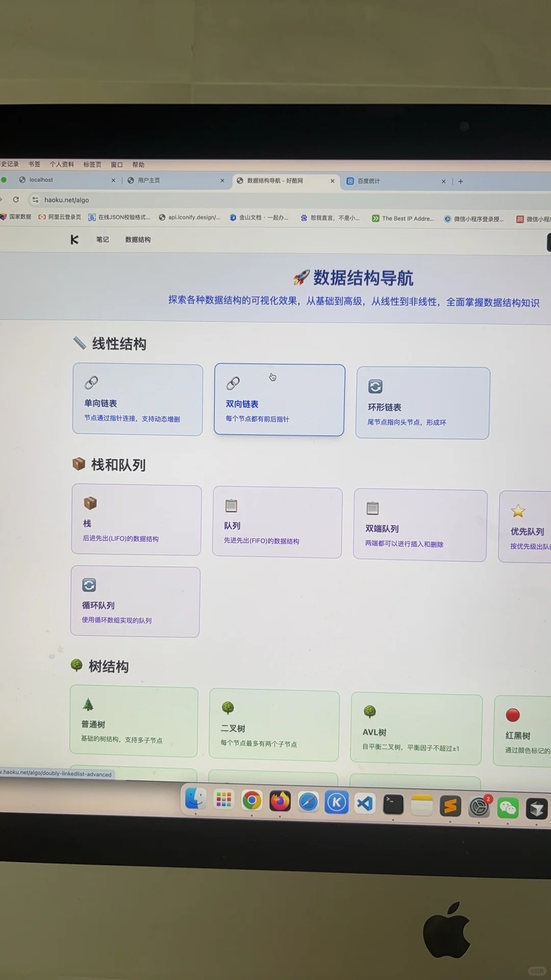Open System Preferences with badge in Dock
The image size is (551, 980).
[479, 807]
